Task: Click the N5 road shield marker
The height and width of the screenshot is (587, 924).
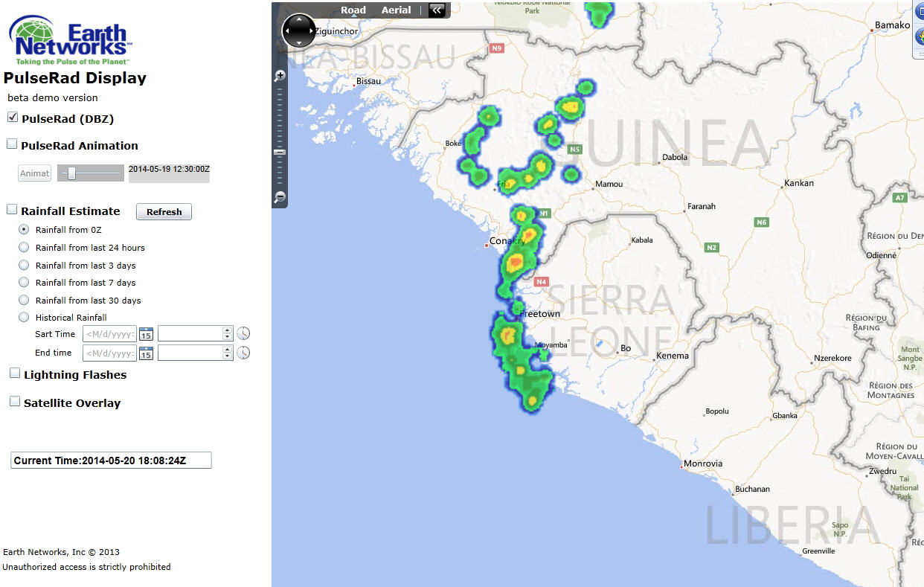Action: click(x=574, y=150)
